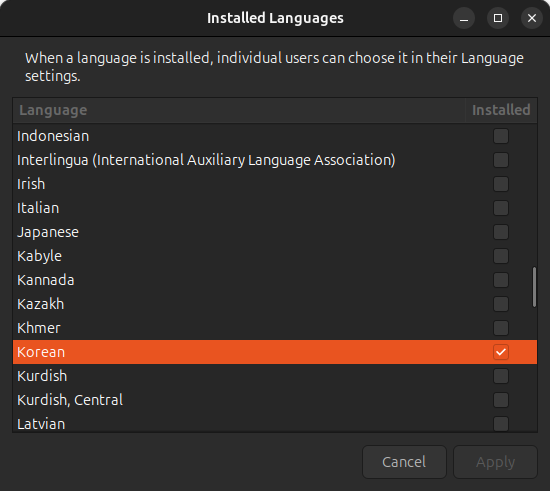The width and height of the screenshot is (550, 491).
Task: Enable the Kabyle language checkbox
Action: (501, 256)
